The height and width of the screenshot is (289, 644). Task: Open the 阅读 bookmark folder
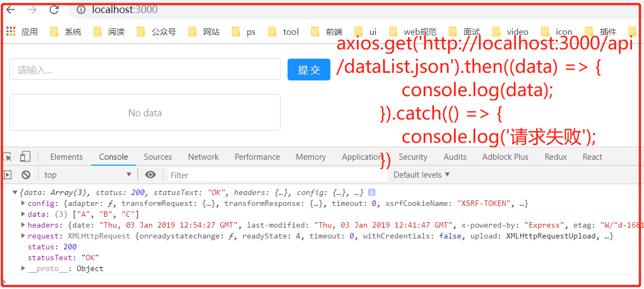[109, 32]
